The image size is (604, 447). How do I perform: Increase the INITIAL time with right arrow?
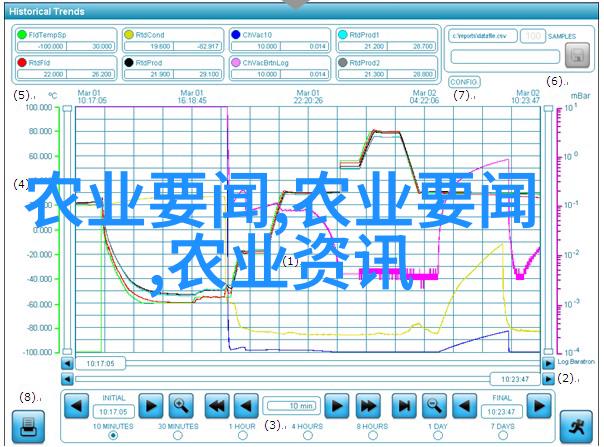pos(151,405)
